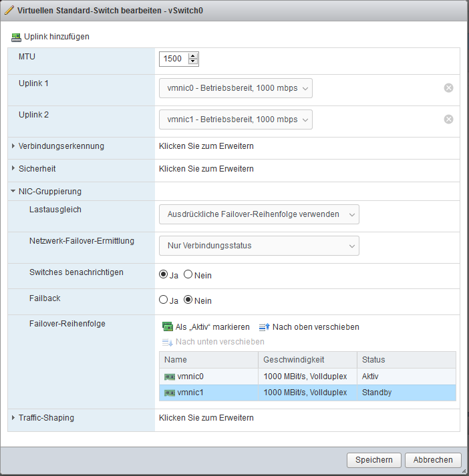Screen dimensions: 469x476
Task: Select Ja for Failback
Action: click(163, 300)
